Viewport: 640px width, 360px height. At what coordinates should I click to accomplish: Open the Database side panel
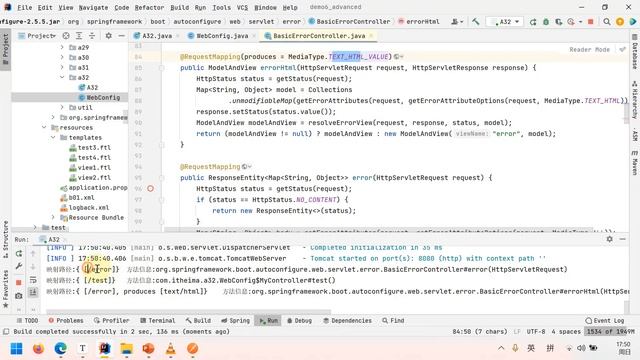coord(635,51)
